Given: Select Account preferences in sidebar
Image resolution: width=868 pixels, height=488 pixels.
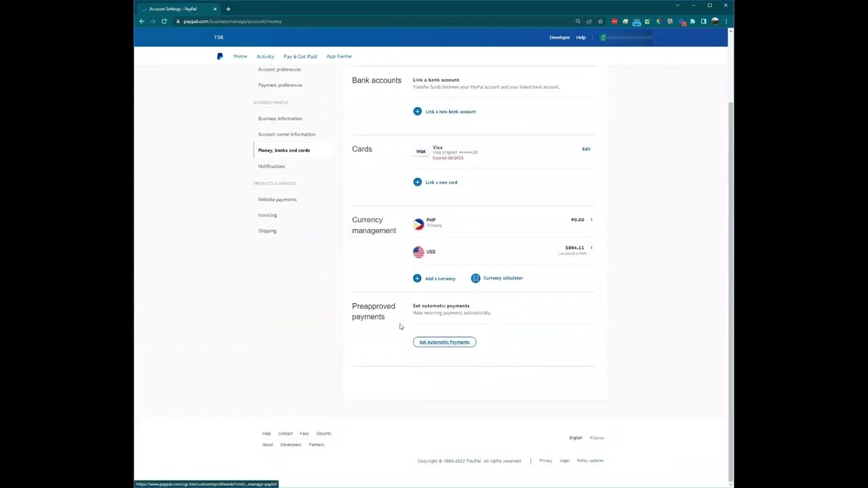Looking at the screenshot, I should click(x=279, y=69).
